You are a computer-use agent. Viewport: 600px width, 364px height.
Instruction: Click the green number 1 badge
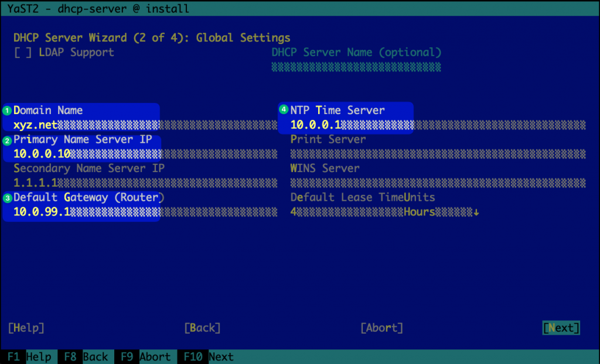7,111
